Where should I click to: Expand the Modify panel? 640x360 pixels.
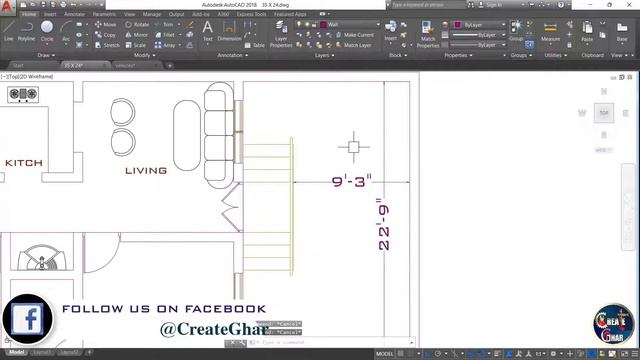click(144, 55)
